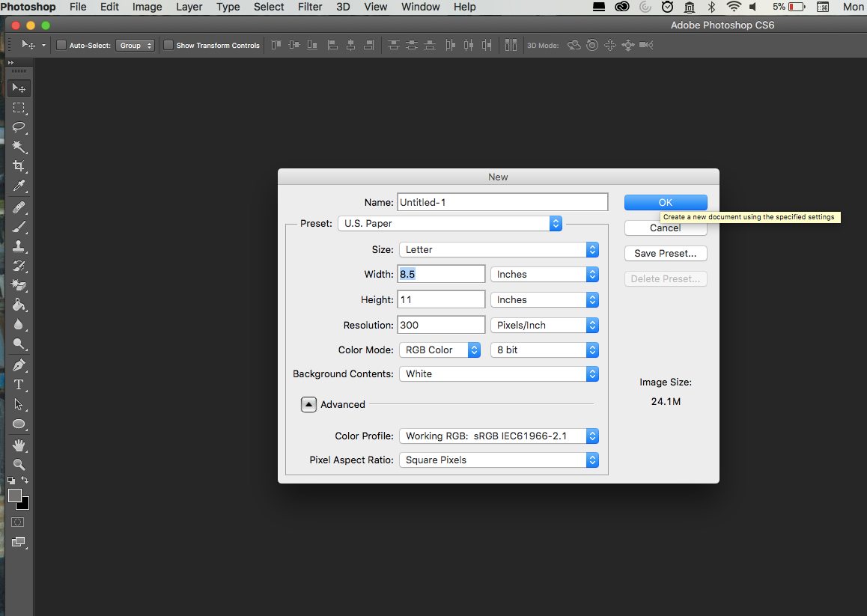
Task: Select the Pen tool
Action: pyautogui.click(x=19, y=365)
